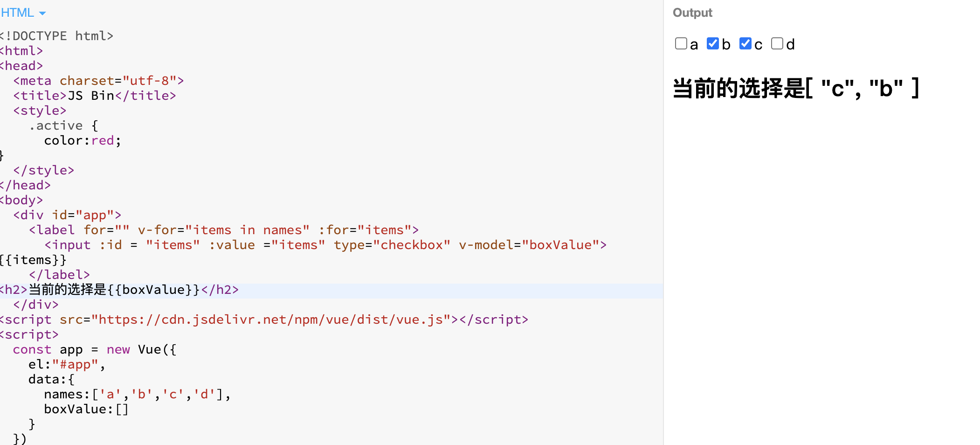Viewport: 980px width, 445px height.
Task: Uncheck the 'b' checkbox in Output
Action: pyautogui.click(x=713, y=43)
